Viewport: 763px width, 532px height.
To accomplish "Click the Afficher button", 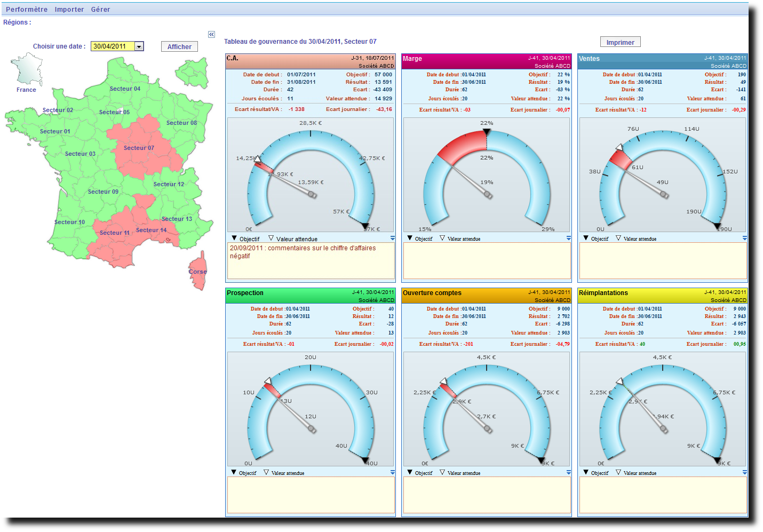I will (179, 47).
